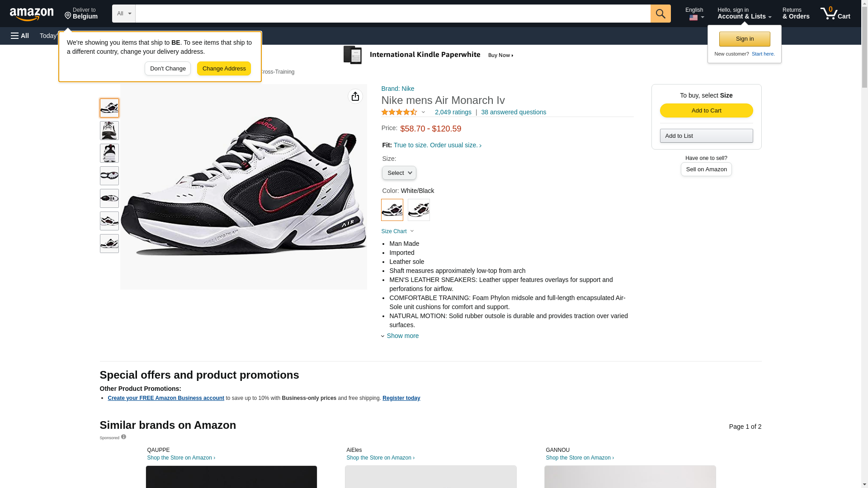The height and width of the screenshot is (488, 868).
Task: Click the Amazon logo
Action: (x=32, y=14)
